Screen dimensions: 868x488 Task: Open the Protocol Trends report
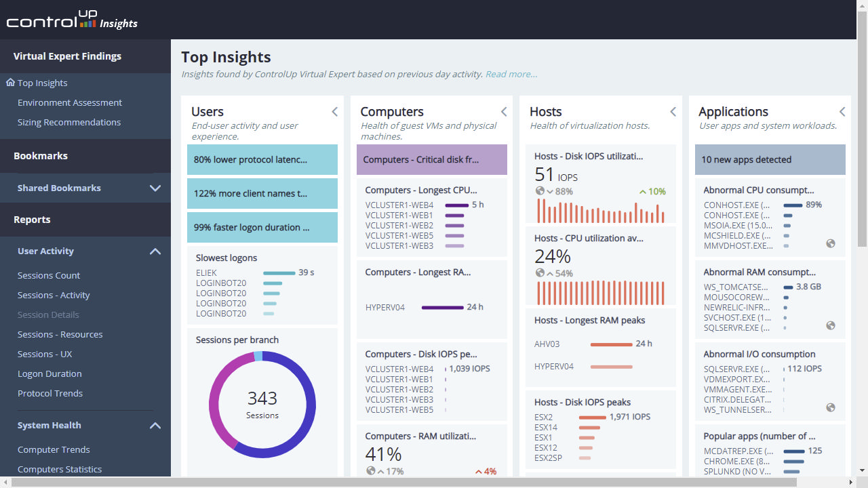(x=50, y=393)
